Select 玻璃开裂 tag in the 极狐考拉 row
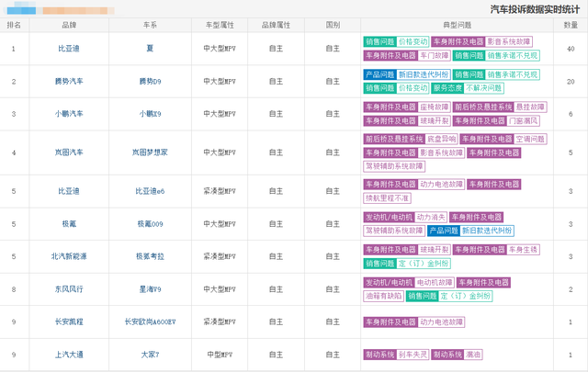Image resolution: width=588 pixels, height=372 pixels. 435,250
